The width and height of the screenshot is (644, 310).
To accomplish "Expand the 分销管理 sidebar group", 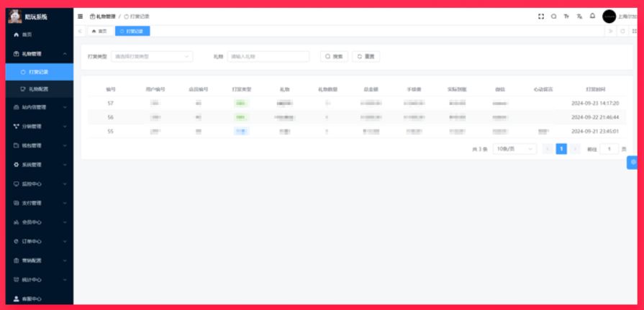I will point(40,127).
